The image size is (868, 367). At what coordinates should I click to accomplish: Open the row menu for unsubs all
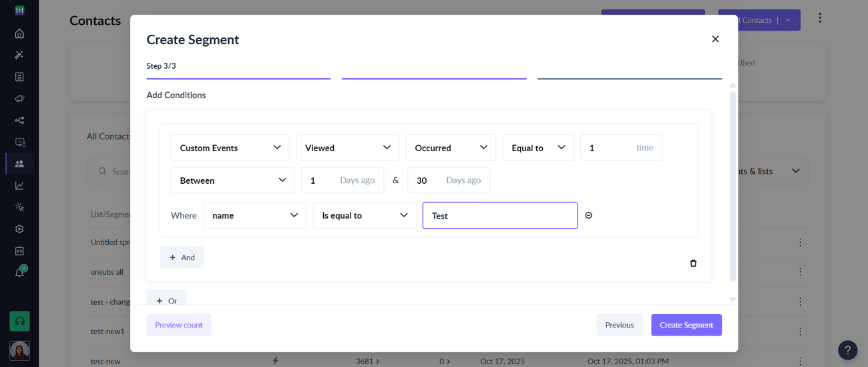800,272
